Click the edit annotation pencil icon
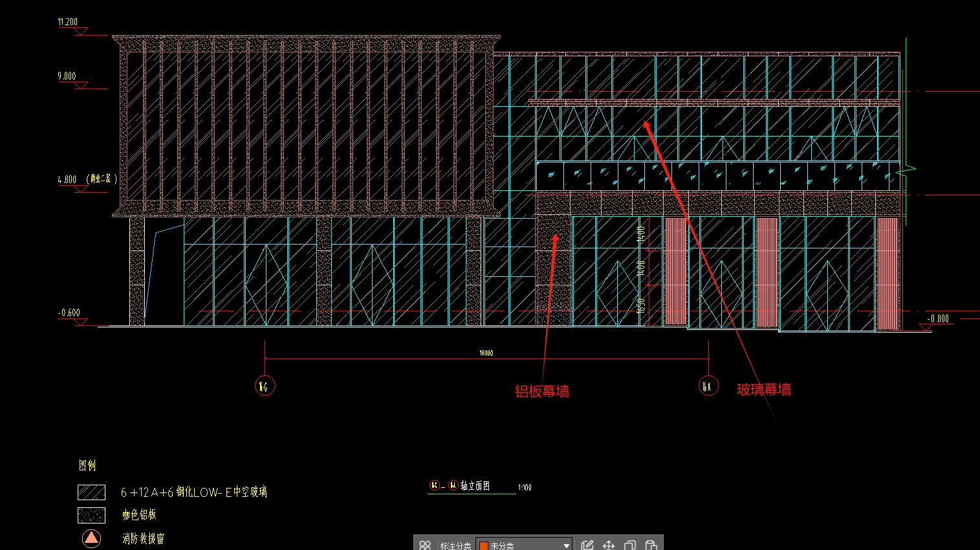 coord(587,545)
